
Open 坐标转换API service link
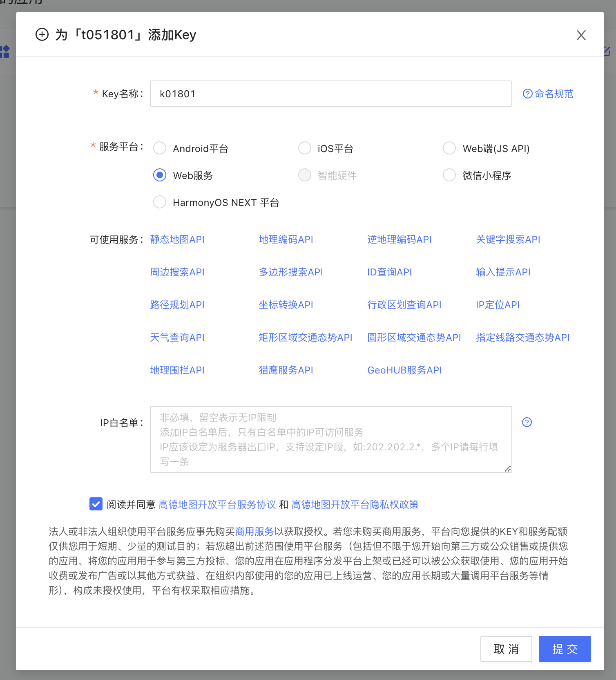(x=286, y=305)
